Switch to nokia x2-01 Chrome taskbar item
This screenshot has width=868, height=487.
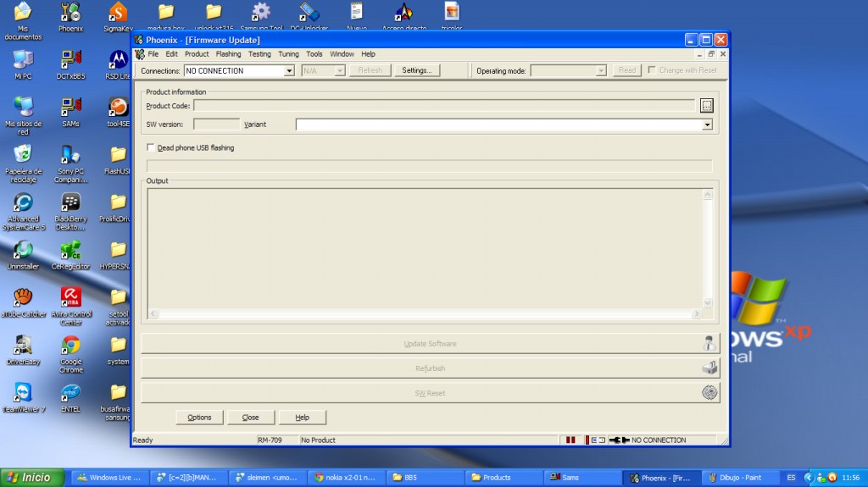[346, 477]
